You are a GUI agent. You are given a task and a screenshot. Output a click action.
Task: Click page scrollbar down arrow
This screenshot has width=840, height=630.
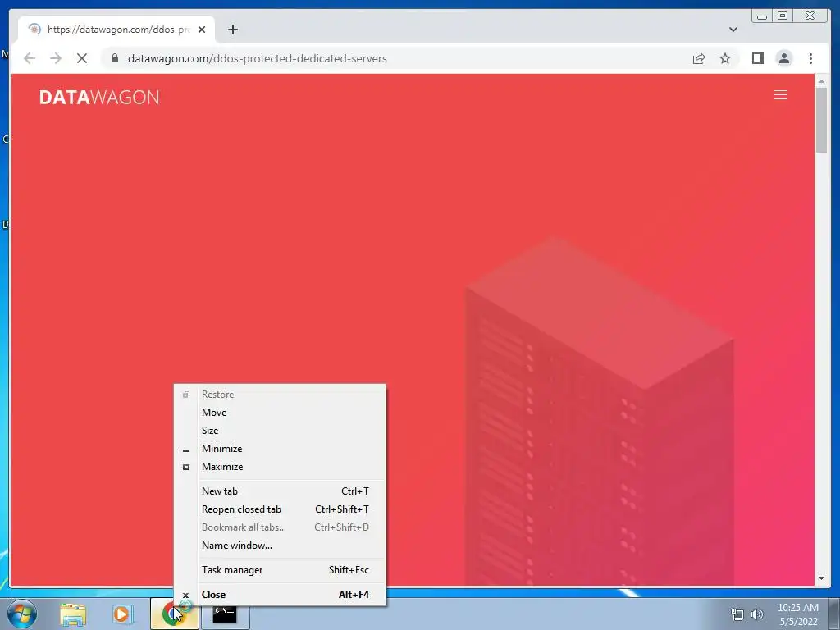[821, 578]
